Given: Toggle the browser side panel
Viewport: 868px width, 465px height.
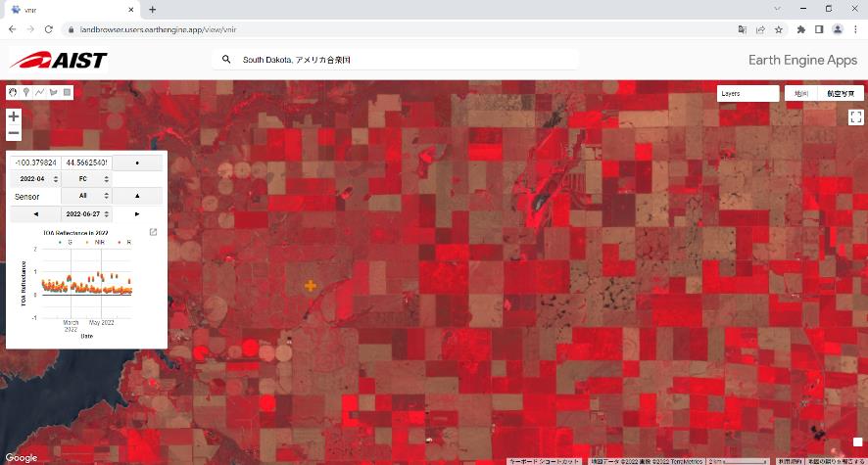Looking at the screenshot, I should [x=819, y=29].
